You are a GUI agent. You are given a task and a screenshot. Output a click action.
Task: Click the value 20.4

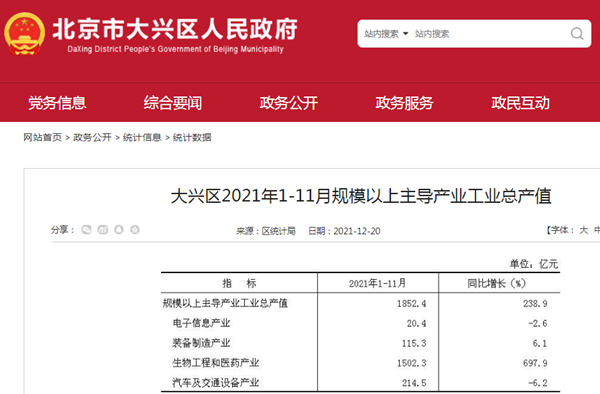pos(416,323)
